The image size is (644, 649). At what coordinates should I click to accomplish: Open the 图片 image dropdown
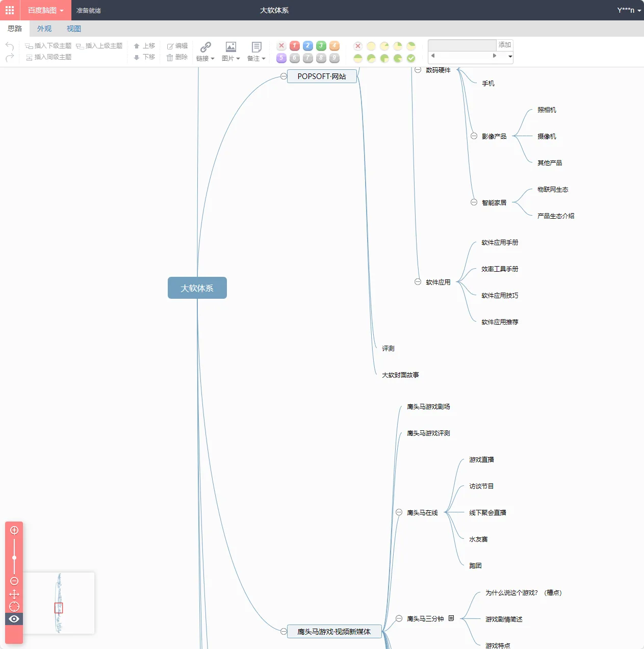pos(231,51)
